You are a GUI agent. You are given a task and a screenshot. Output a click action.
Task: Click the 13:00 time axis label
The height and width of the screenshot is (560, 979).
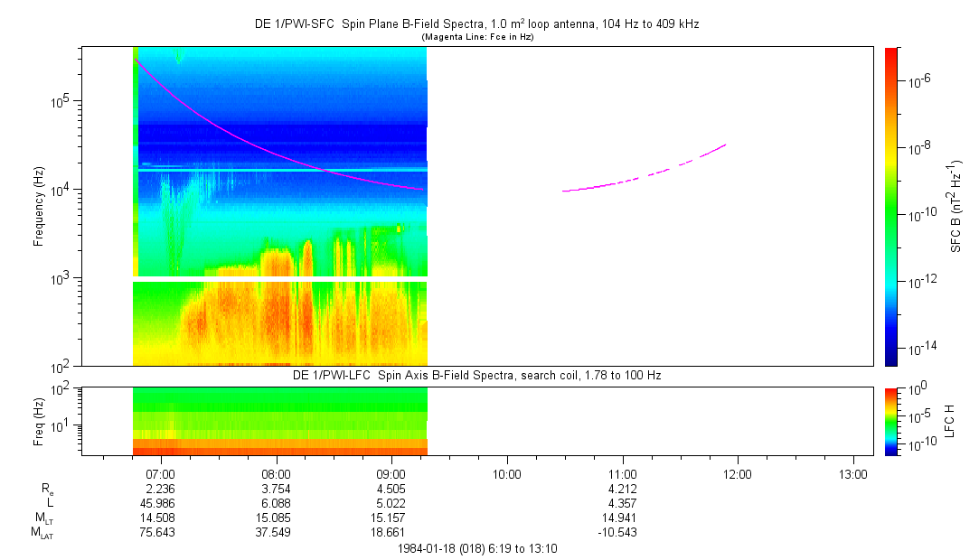pyautogui.click(x=853, y=473)
